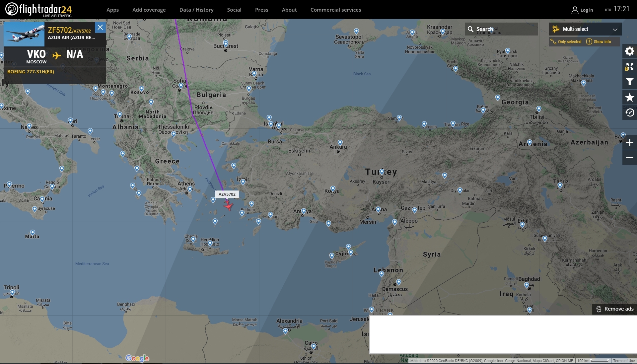Image resolution: width=637 pixels, height=364 pixels.
Task: Toggle the Only selected option
Action: click(566, 42)
